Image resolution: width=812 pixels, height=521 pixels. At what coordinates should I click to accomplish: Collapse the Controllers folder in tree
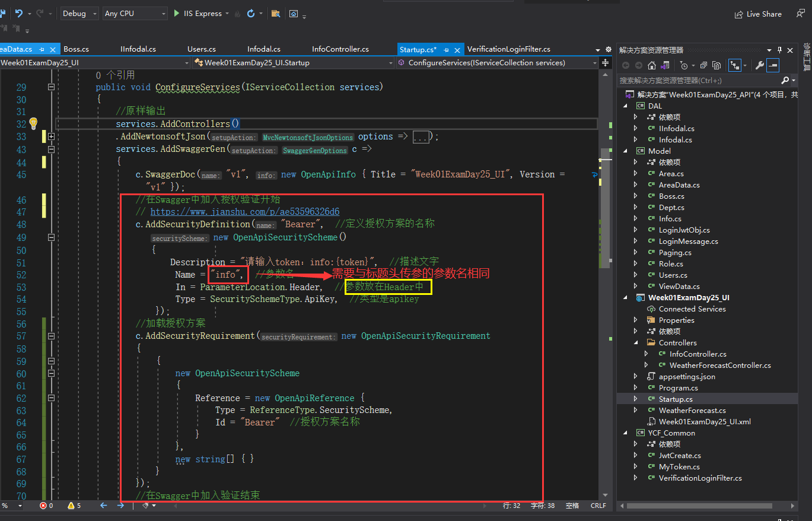(x=635, y=343)
